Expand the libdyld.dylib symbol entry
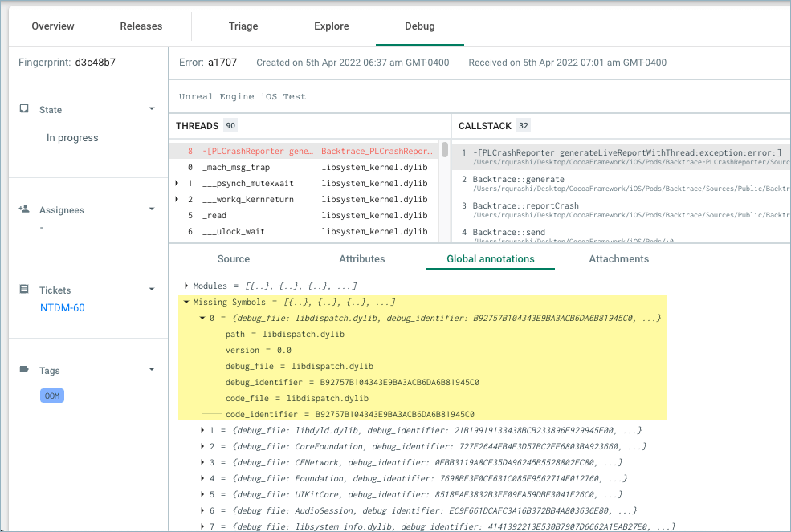The image size is (791, 532). coord(202,431)
